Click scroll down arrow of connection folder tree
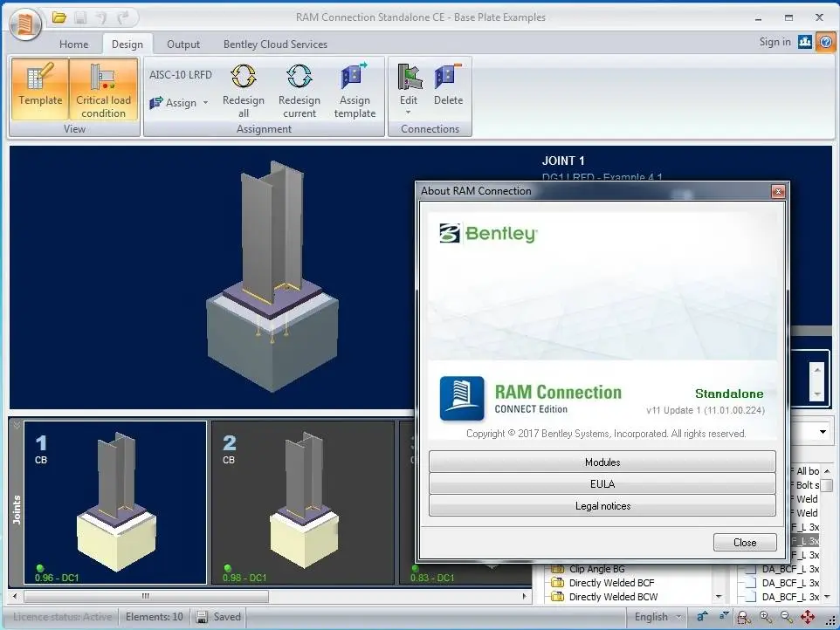The width and height of the screenshot is (840, 630). (x=719, y=596)
